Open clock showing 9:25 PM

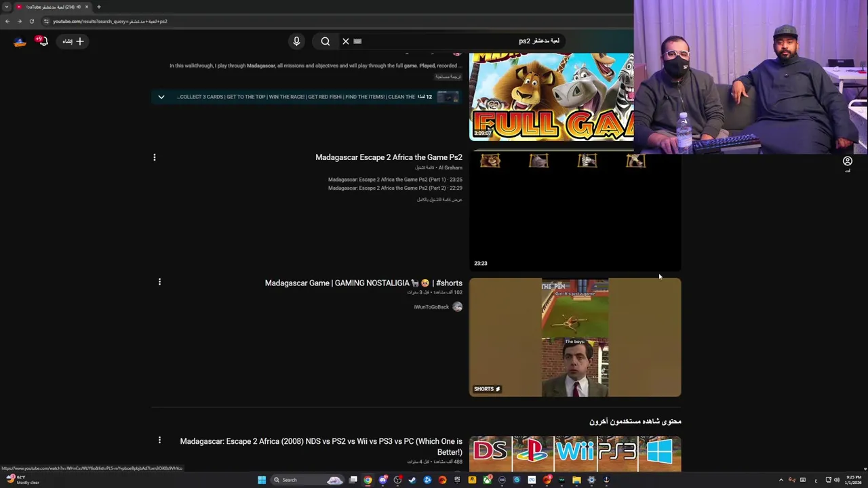coord(853,480)
